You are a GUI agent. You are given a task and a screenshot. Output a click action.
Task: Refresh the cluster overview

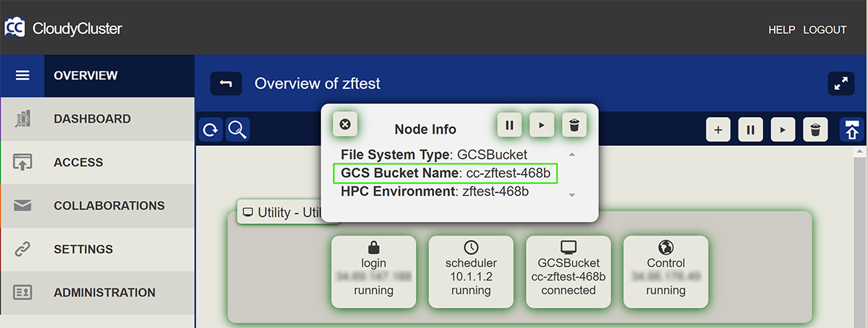point(210,130)
